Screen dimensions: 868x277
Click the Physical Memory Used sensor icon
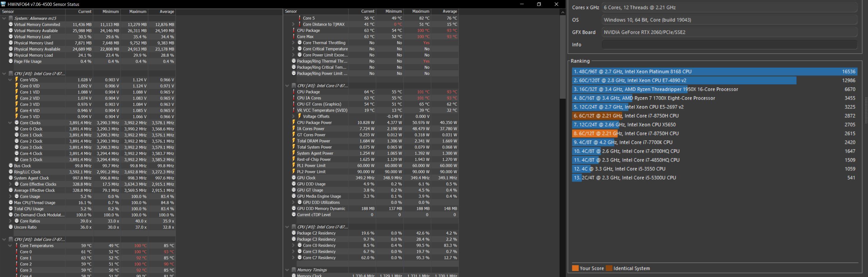tap(11, 43)
